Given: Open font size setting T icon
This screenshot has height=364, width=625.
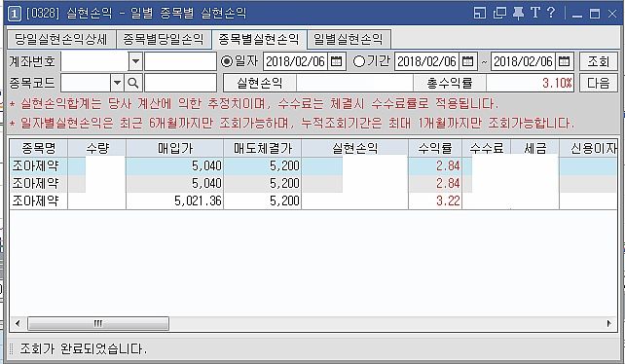Looking at the screenshot, I should (x=535, y=13).
